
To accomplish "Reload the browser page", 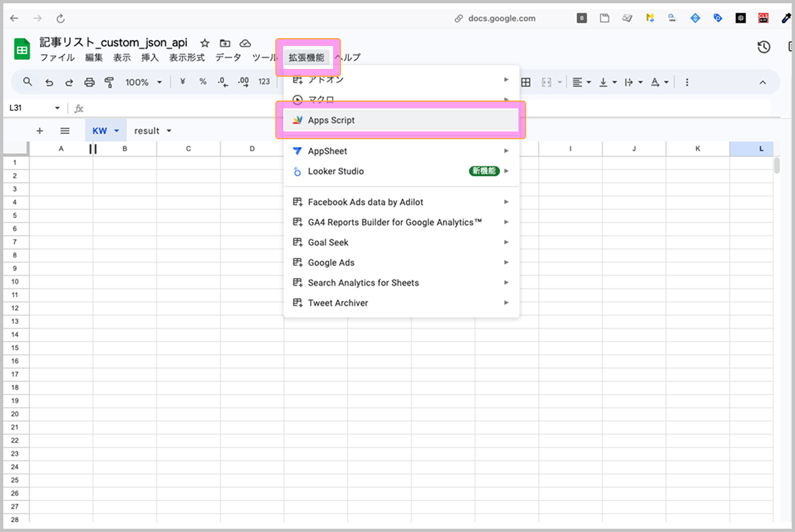I will [60, 18].
